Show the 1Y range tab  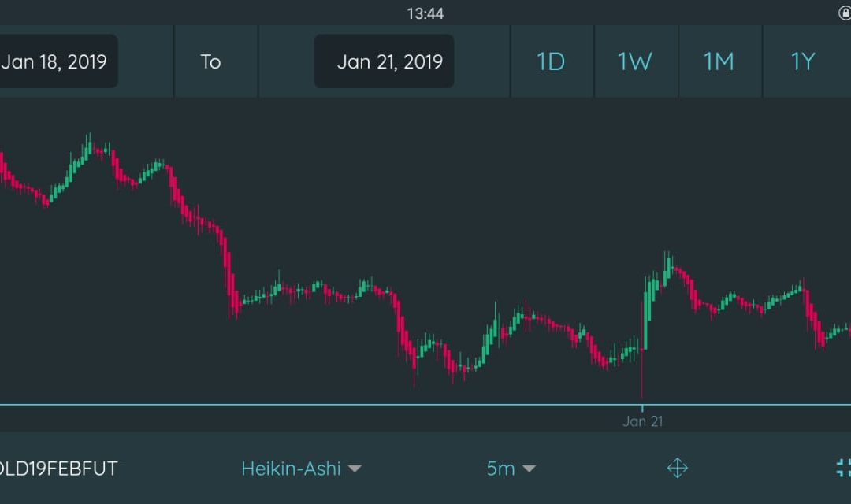point(802,61)
